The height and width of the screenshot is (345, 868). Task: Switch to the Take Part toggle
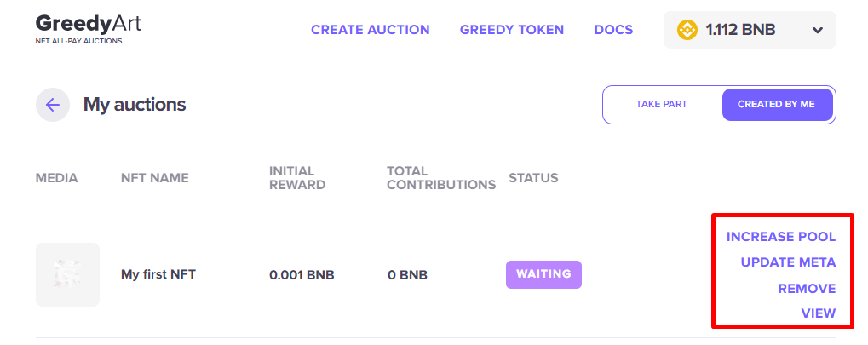tap(661, 105)
